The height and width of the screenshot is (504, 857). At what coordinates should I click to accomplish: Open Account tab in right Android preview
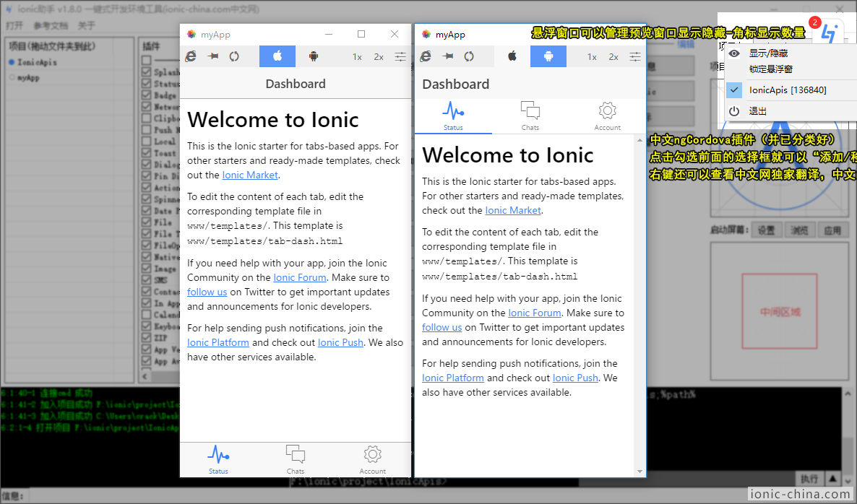tap(607, 116)
